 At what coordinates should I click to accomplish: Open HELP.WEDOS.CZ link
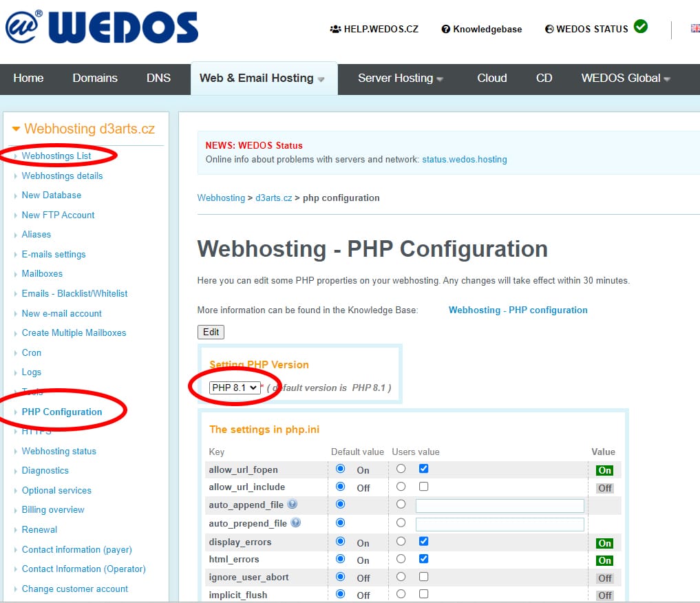(374, 29)
